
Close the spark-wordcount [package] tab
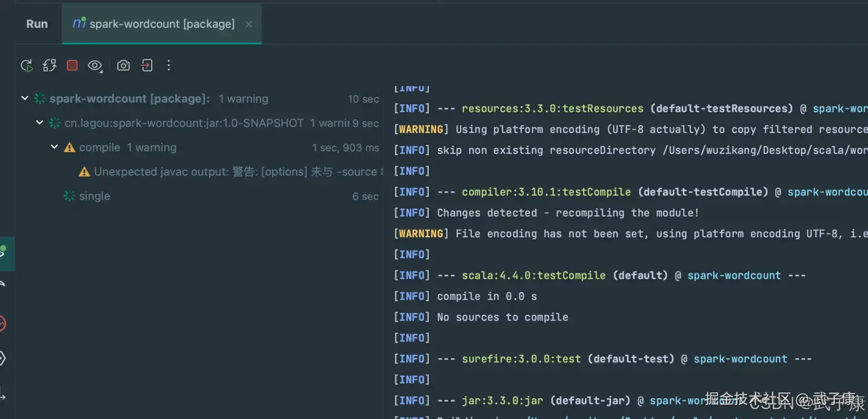(249, 24)
